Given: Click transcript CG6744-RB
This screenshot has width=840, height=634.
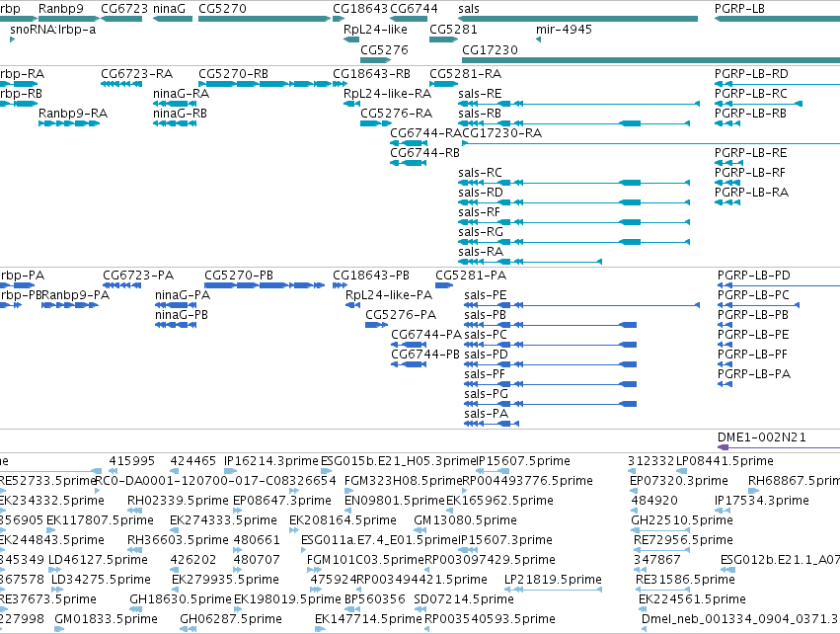Looking at the screenshot, I should point(409,164).
